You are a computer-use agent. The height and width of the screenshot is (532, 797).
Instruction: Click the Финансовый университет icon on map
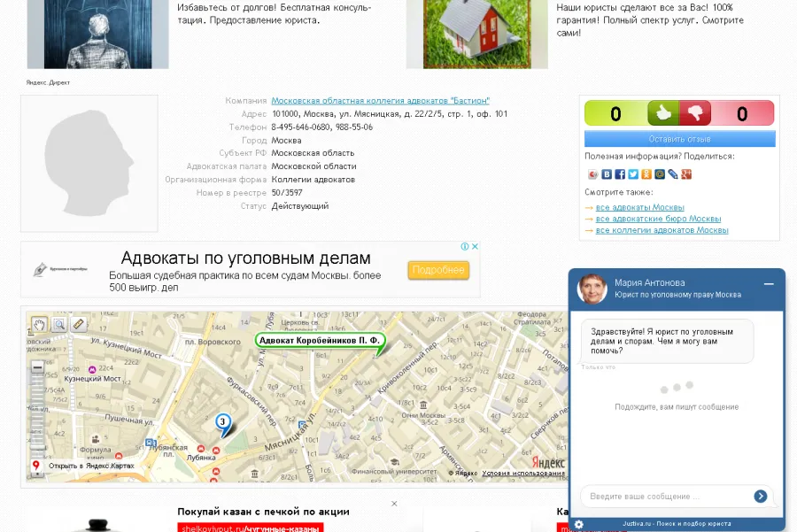394,462
